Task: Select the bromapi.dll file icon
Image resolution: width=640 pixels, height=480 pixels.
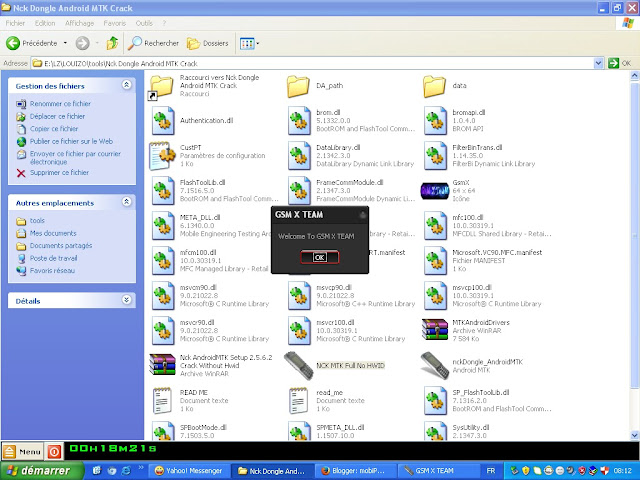Action: tap(436, 121)
